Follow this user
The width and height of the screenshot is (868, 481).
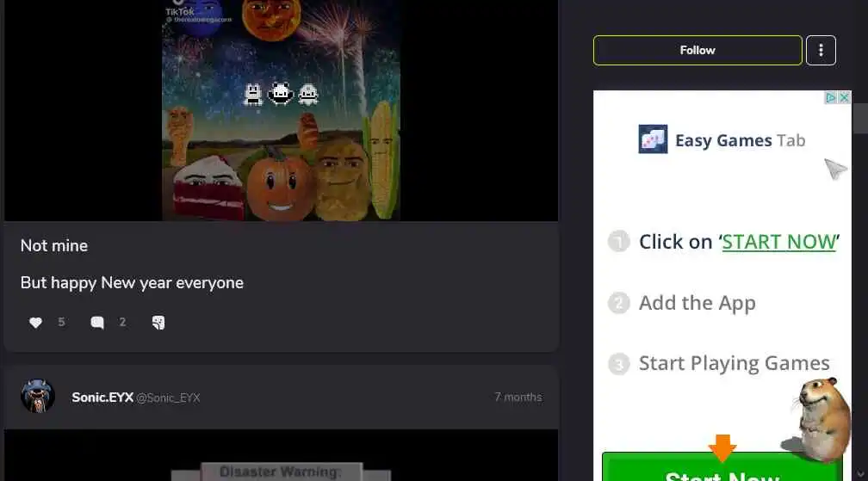pos(697,50)
